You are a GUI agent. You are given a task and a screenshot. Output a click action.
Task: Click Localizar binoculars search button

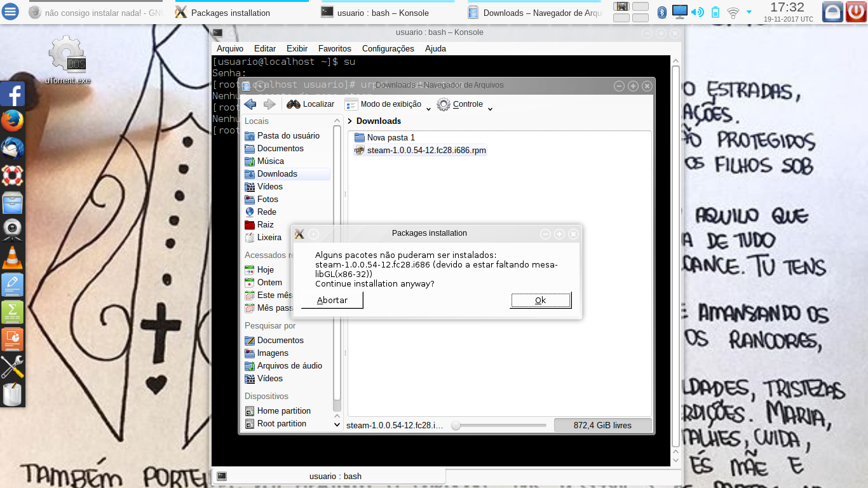[x=310, y=104]
